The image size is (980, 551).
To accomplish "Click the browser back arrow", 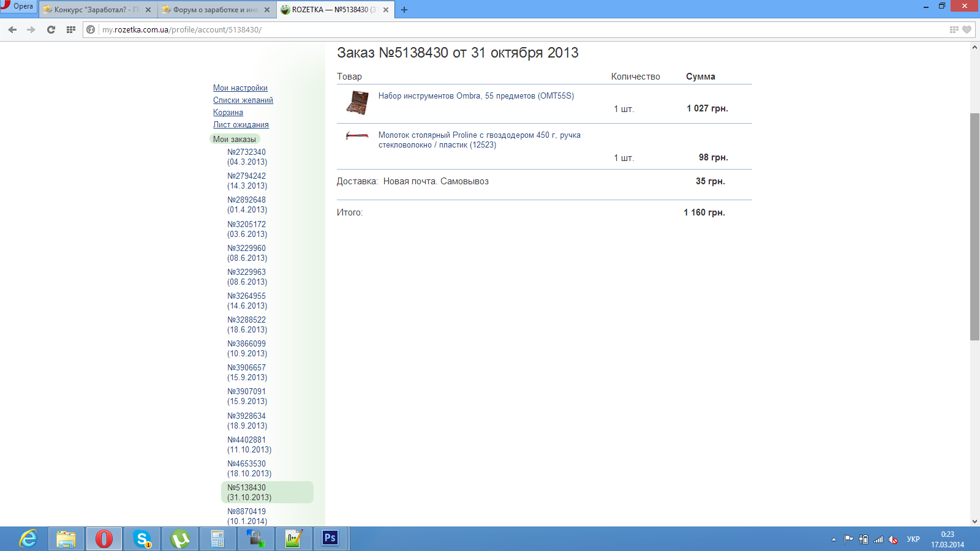I will pyautogui.click(x=12, y=29).
